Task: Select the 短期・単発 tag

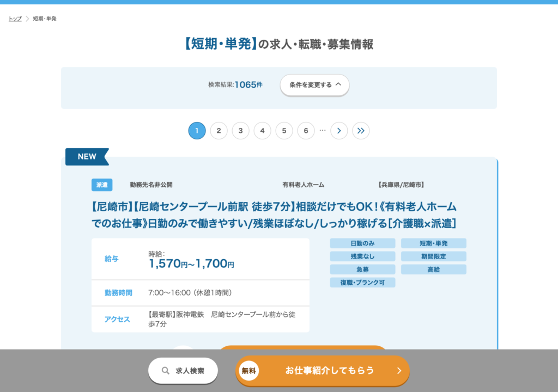Action: (433, 243)
